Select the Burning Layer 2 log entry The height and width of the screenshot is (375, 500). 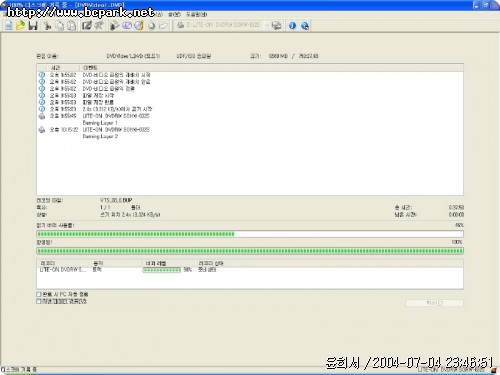pos(100,137)
